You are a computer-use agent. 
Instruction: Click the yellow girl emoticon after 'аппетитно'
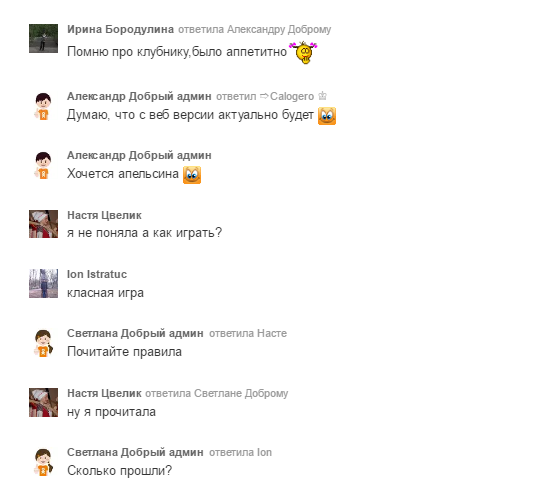303,52
